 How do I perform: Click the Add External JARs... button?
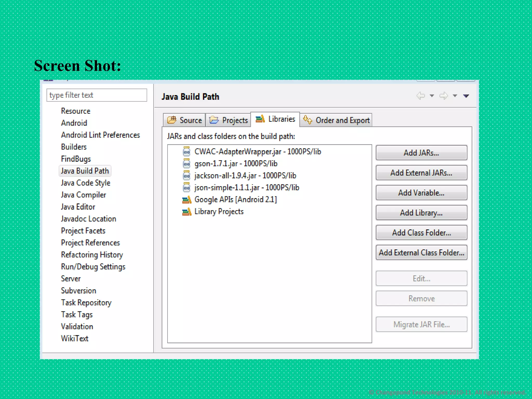coord(421,173)
